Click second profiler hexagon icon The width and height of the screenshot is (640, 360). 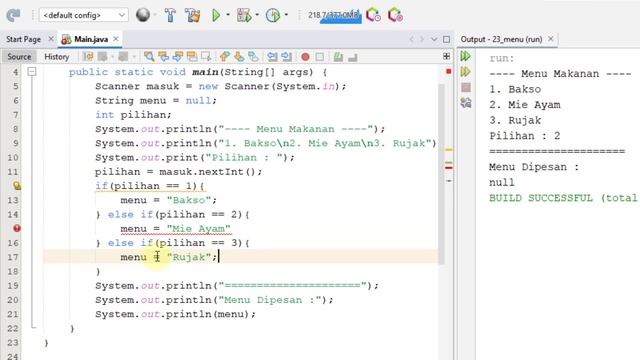pyautogui.click(x=395, y=15)
